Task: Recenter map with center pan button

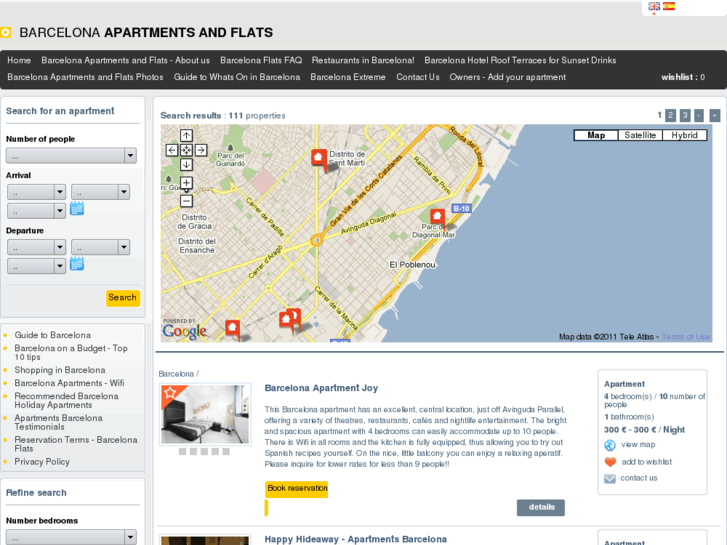Action: pos(186,150)
